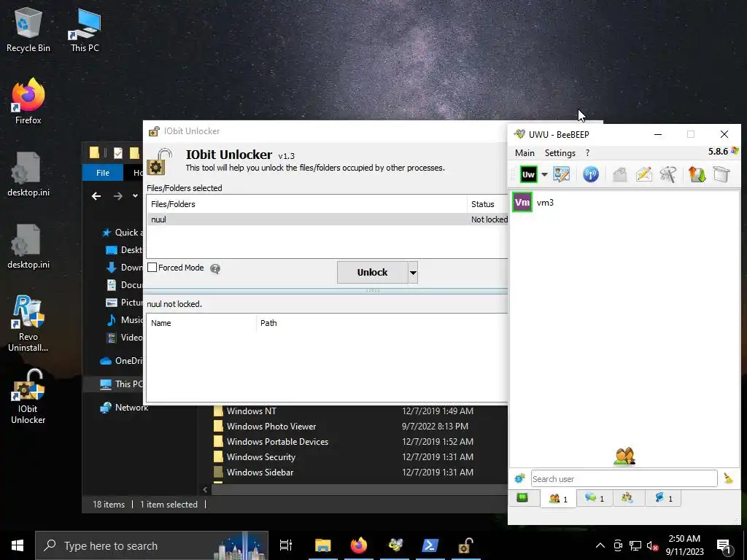The image size is (747, 560).
Task: Click the Unlock button in IObit Unlocker
Action: pos(373,273)
